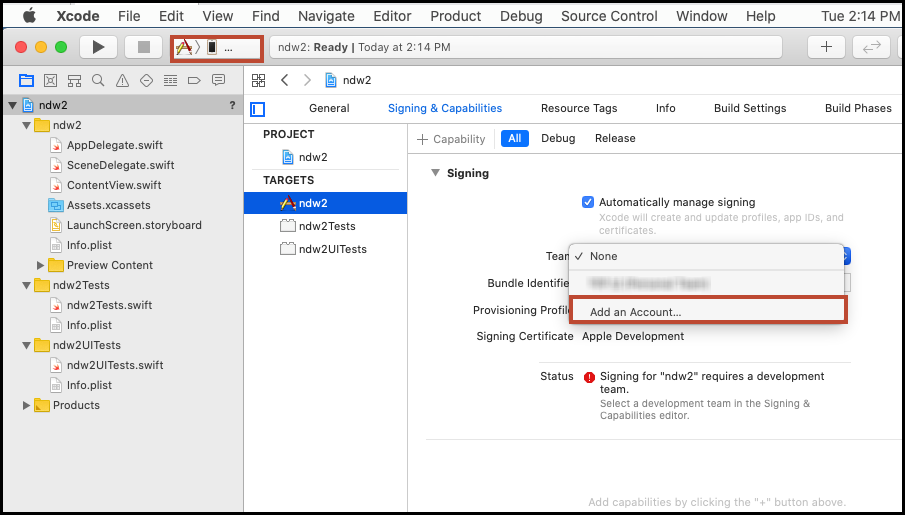The width and height of the screenshot is (905, 515).
Task: Expand the Products folder
Action: point(26,405)
